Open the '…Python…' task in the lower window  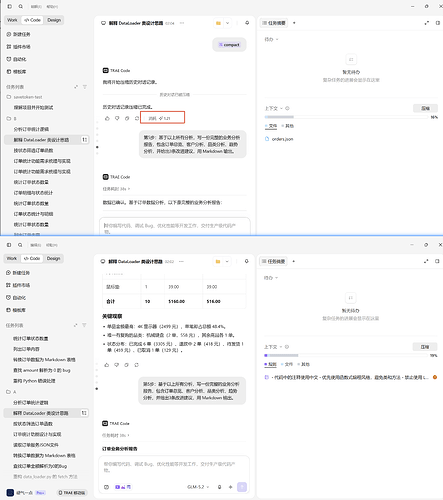(34, 381)
